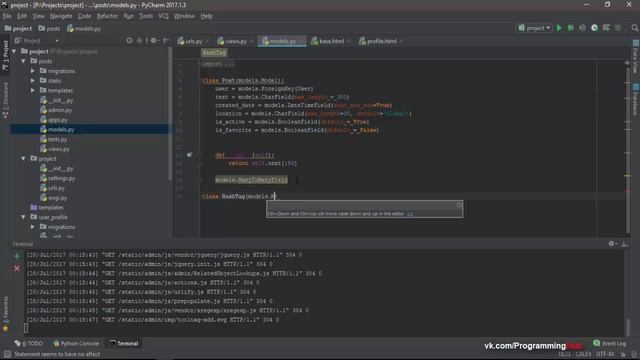Screen dimensions: 640x360
Task: Click the Terminal tool window button
Action: coord(124,343)
